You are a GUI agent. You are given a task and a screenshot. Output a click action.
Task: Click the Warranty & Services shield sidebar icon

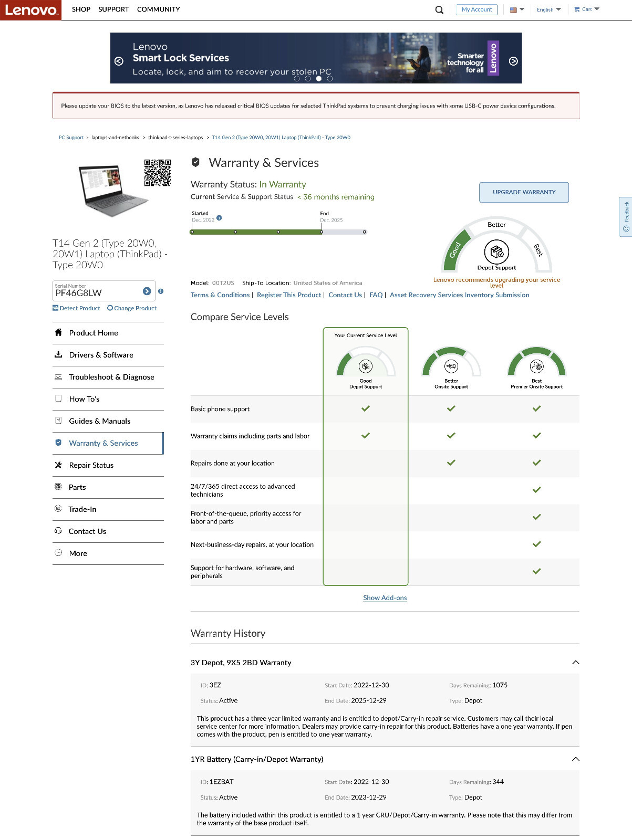(x=58, y=443)
